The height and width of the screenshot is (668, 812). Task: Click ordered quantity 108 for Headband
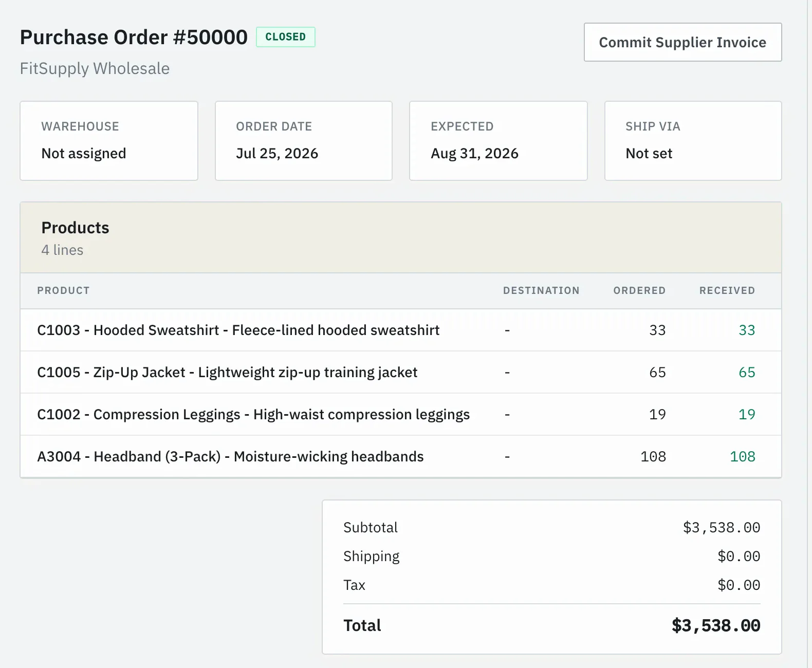point(653,456)
